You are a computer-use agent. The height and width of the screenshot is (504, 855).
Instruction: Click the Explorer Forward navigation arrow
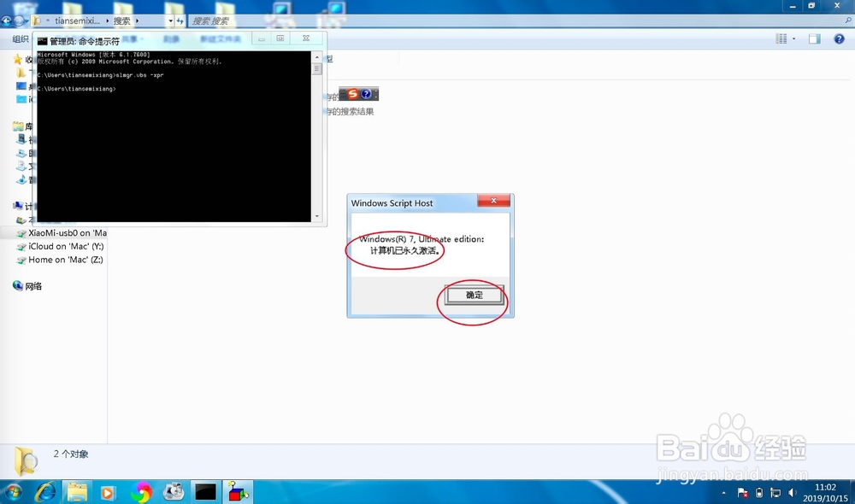pos(19,21)
